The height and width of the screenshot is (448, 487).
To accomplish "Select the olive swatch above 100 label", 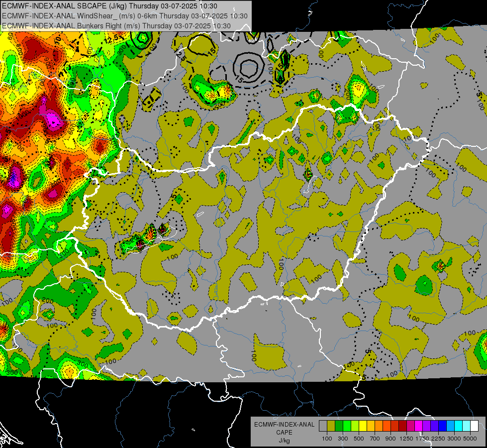I will [331, 426].
